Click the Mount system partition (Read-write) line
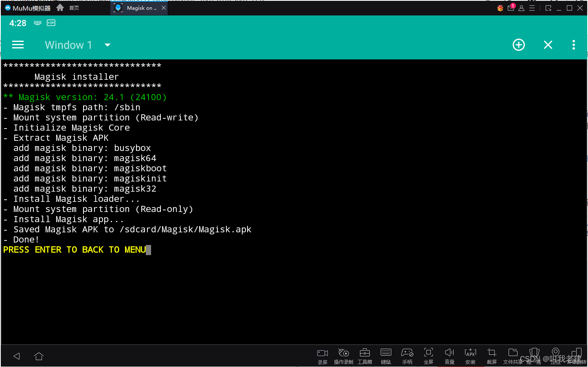This screenshot has width=588, height=367. click(x=101, y=118)
